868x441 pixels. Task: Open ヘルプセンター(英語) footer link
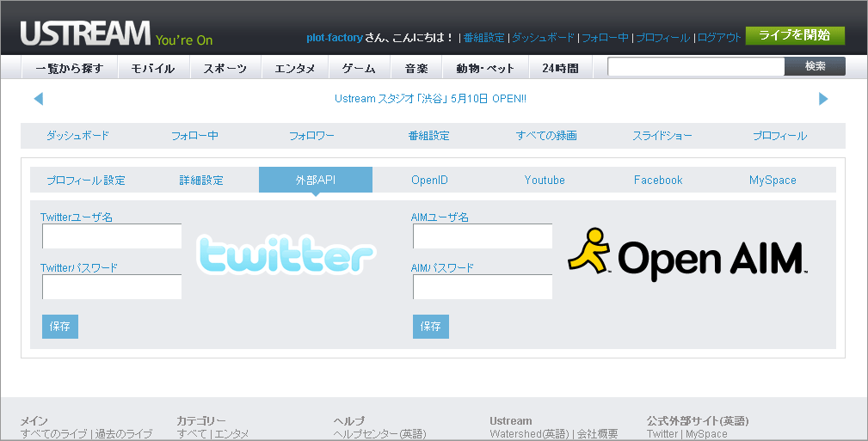379,434
